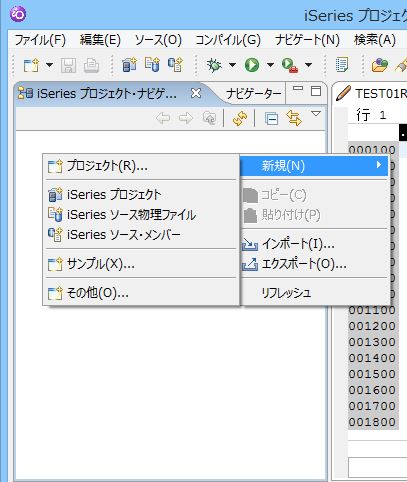
Task: Click the Collapse All icon
Action: (271, 119)
